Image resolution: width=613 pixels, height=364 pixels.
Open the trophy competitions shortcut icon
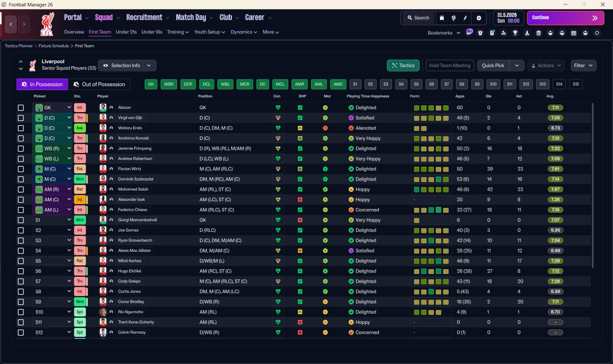point(515,33)
